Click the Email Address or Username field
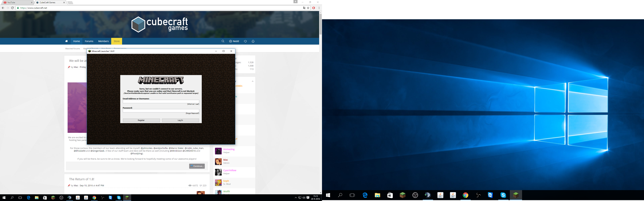 (161, 102)
